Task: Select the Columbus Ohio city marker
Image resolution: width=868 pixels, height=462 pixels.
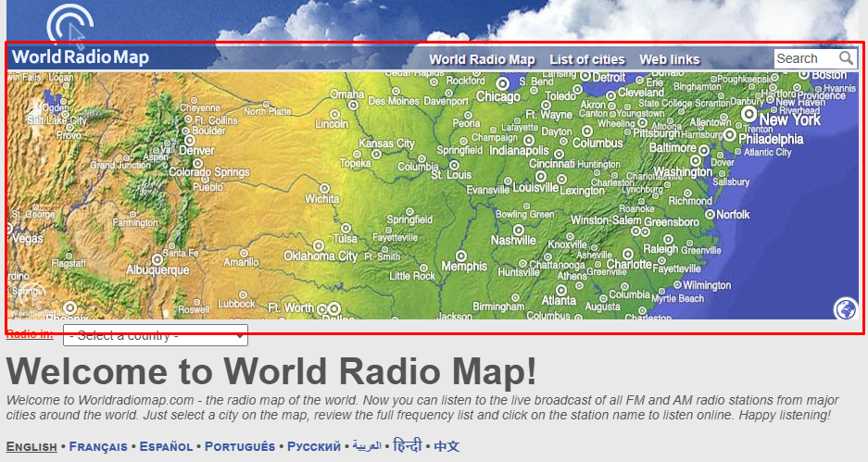Action: click(587, 131)
